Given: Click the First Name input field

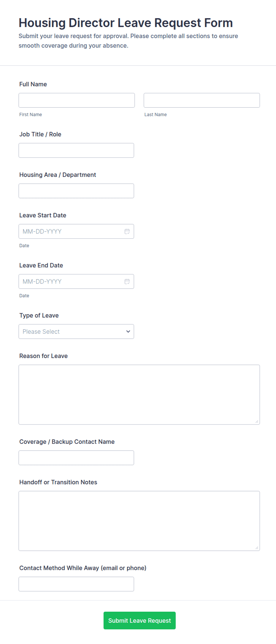Looking at the screenshot, I should pyautogui.click(x=77, y=100).
